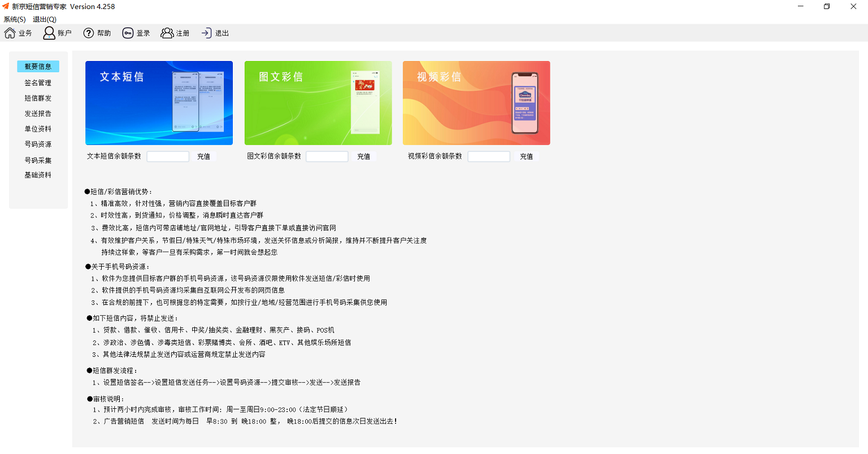Click the 图文彩信余额条数 input box
868x454 pixels.
pyautogui.click(x=327, y=156)
